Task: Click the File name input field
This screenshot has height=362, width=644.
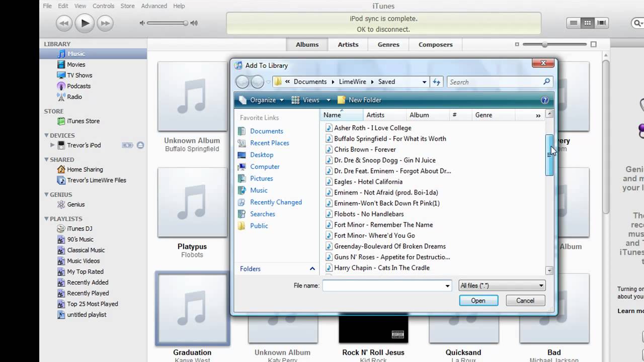Action: (386, 286)
